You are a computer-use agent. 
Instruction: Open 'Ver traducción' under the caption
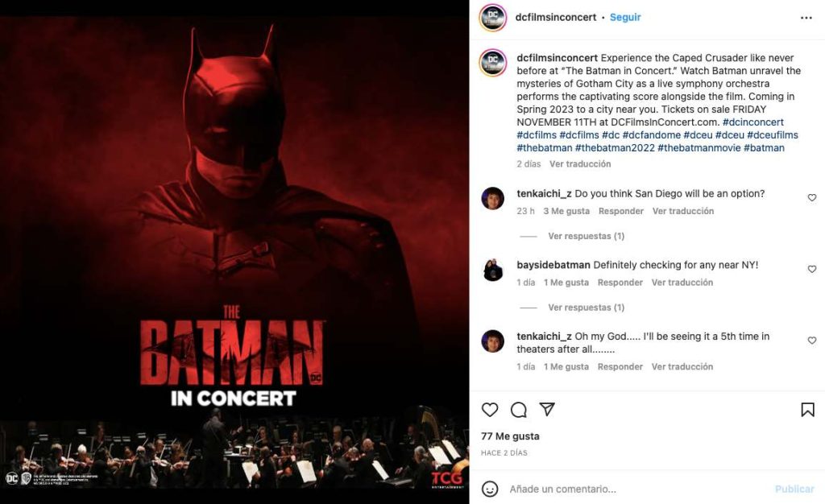[x=581, y=163]
